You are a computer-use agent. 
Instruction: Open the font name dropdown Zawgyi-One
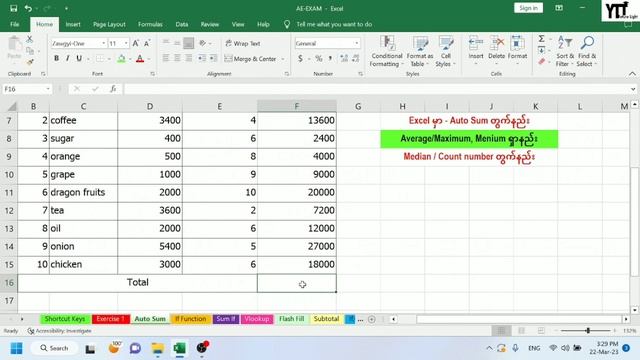coord(104,43)
